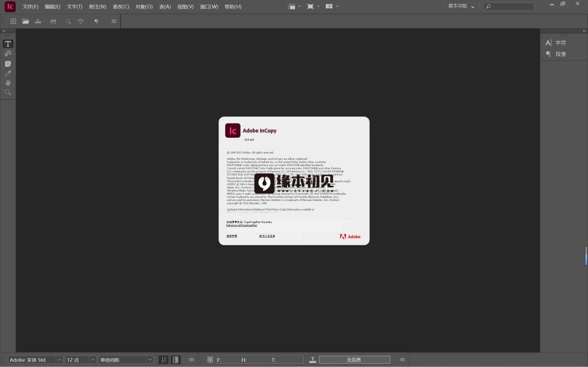The width and height of the screenshot is (588, 367).
Task: Toggle the hidden characters pilcrow icon
Action: tap(96, 21)
